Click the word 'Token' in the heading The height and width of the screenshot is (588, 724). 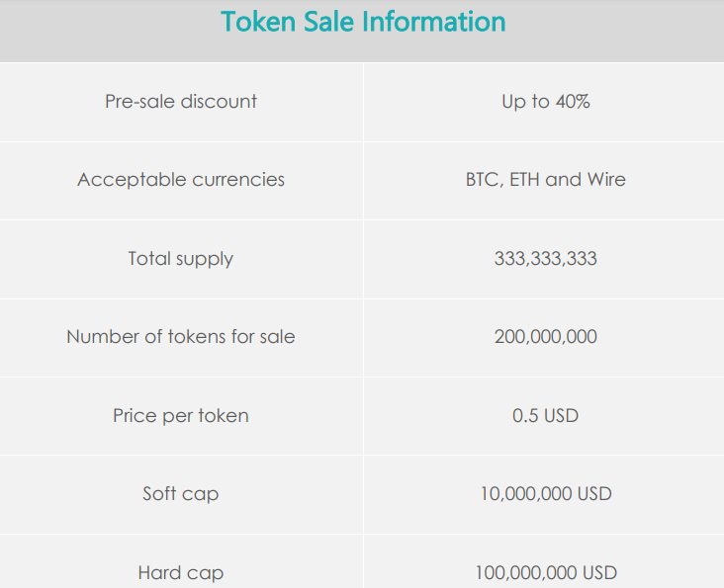coord(259,22)
